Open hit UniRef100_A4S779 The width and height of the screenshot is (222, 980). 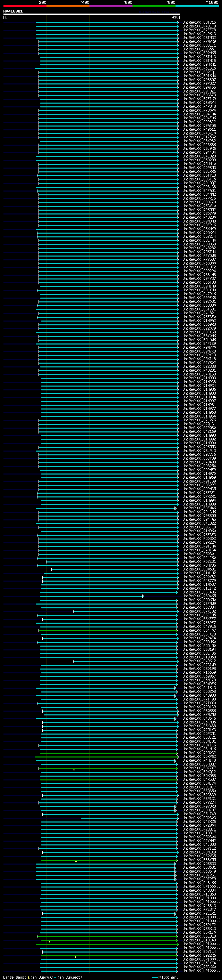tap(199, 581)
